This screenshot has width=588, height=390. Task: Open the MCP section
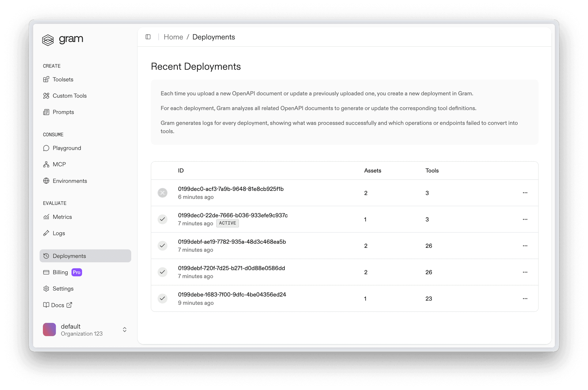coord(59,164)
